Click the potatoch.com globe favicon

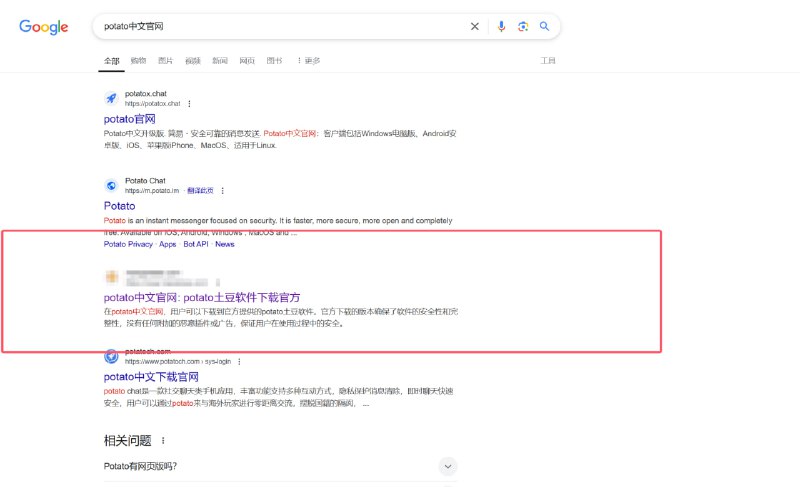(111, 356)
